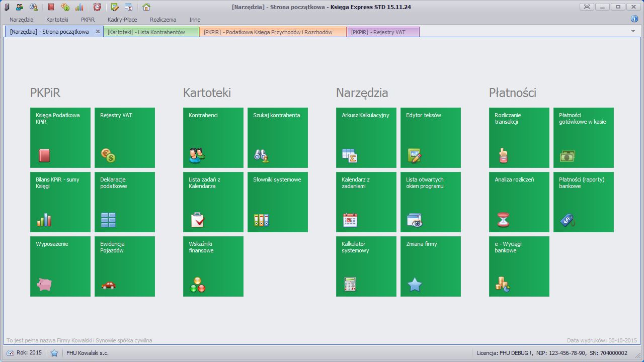Open the Rozliczanie transakcji tile
Image resolution: width=644 pixels, height=362 pixels.
pos(519,138)
